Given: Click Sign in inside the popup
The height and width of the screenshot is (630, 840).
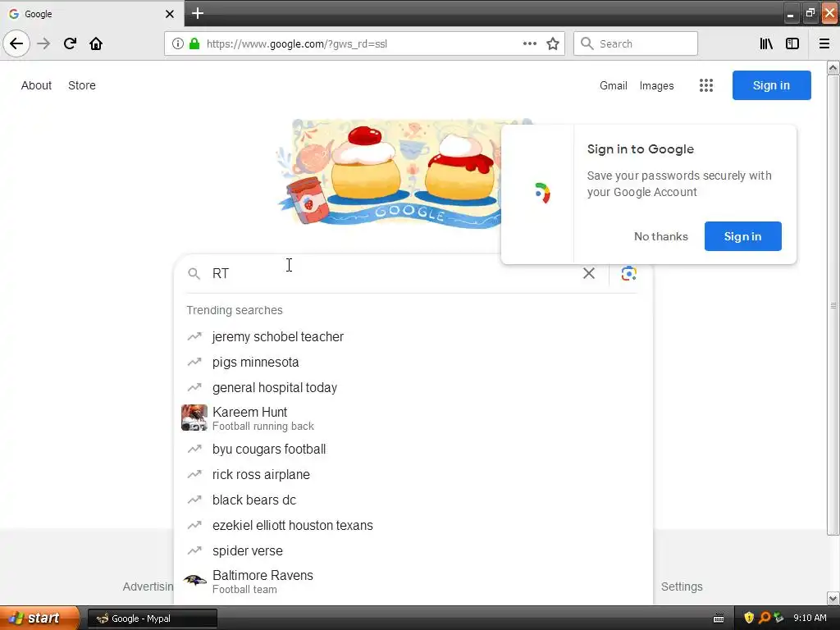Looking at the screenshot, I should coord(742,236).
